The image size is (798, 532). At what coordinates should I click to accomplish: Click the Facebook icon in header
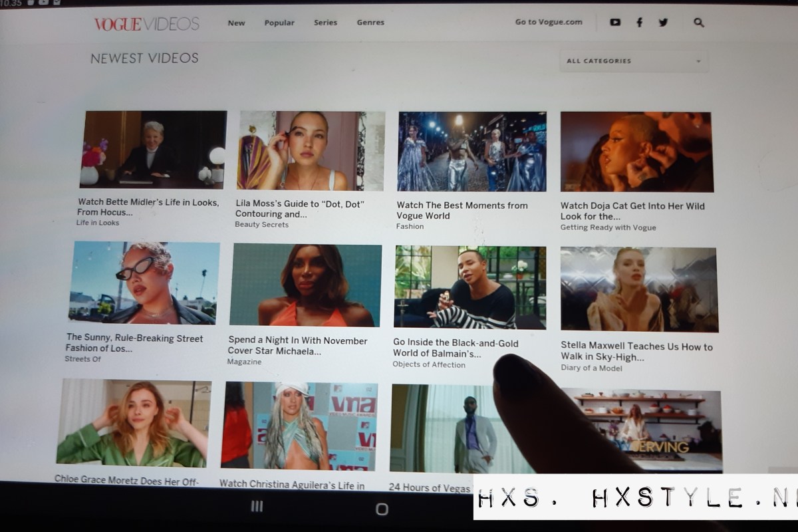(640, 23)
